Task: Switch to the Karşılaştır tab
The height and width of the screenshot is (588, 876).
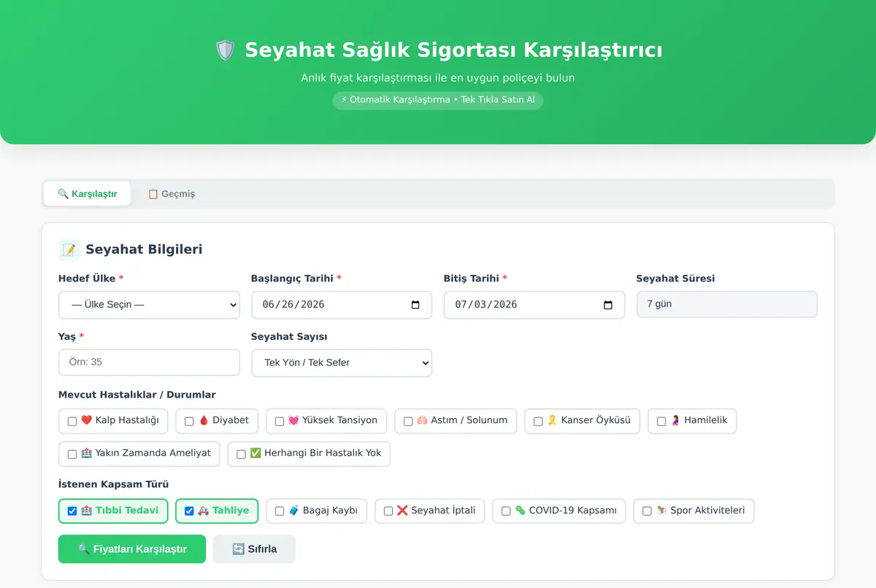Action: [87, 193]
